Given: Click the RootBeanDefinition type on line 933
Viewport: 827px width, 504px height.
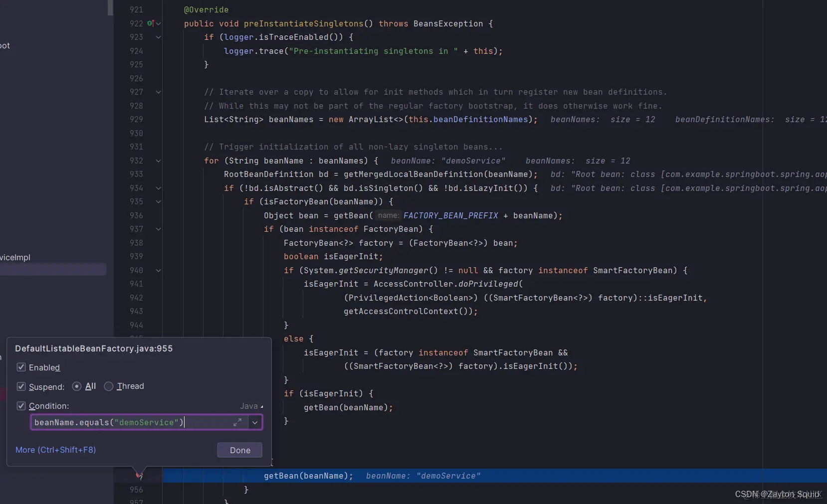Looking at the screenshot, I should pos(268,174).
